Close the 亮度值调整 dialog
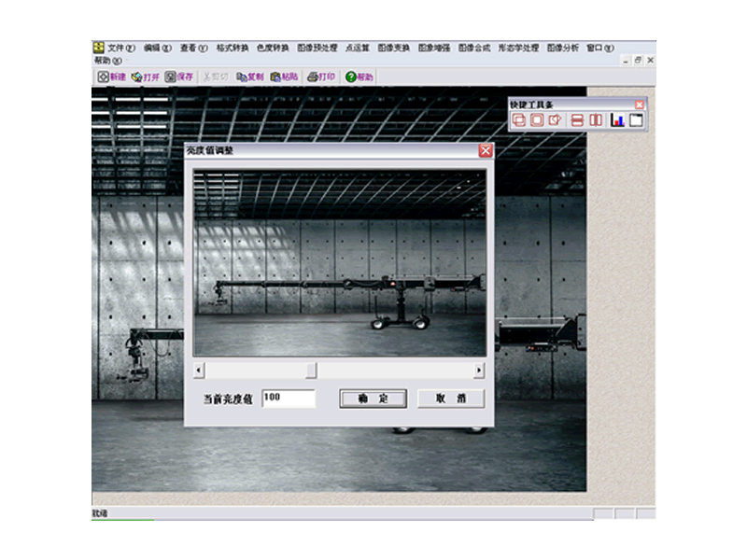 (x=486, y=150)
